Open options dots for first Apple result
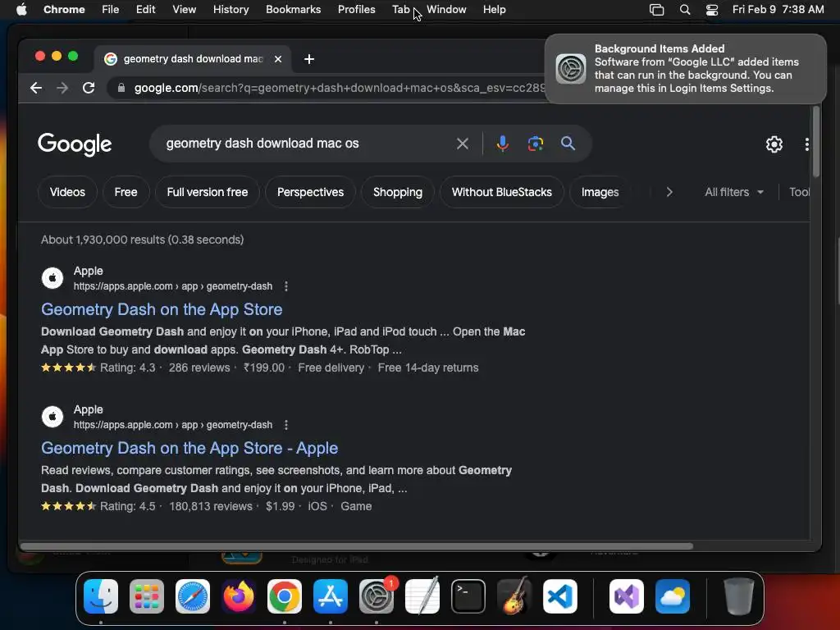The height and width of the screenshot is (630, 840). (x=286, y=286)
